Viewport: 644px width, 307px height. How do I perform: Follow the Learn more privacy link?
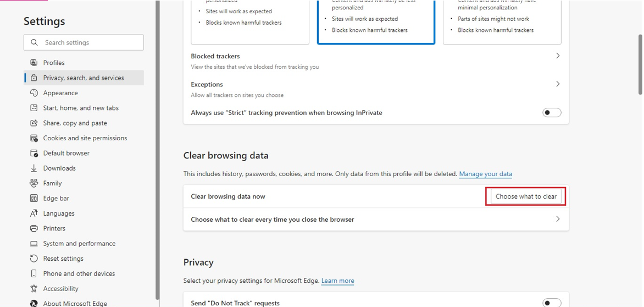point(337,281)
